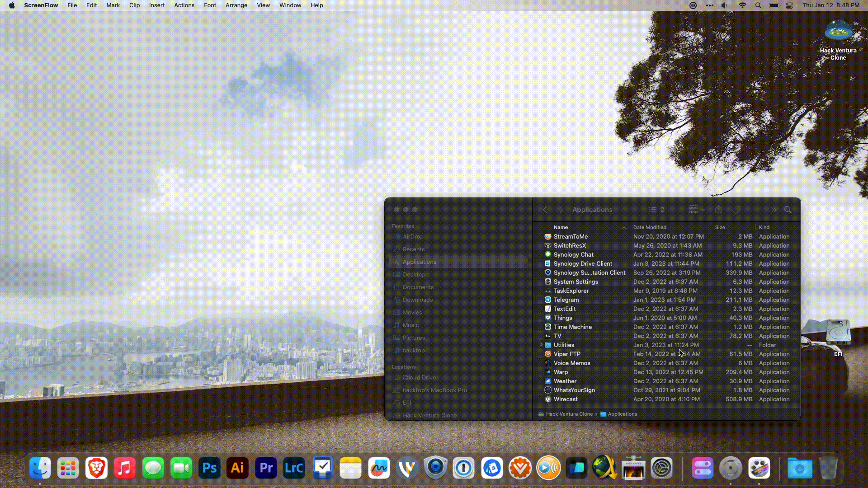
Task: Select Applications in Finder sidebar
Action: click(458, 262)
